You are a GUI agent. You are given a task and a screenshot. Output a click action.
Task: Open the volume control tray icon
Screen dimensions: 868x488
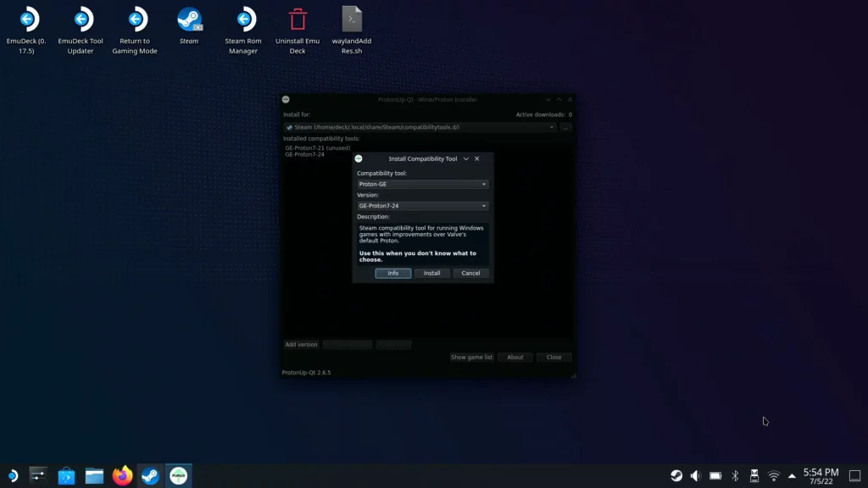pos(696,476)
